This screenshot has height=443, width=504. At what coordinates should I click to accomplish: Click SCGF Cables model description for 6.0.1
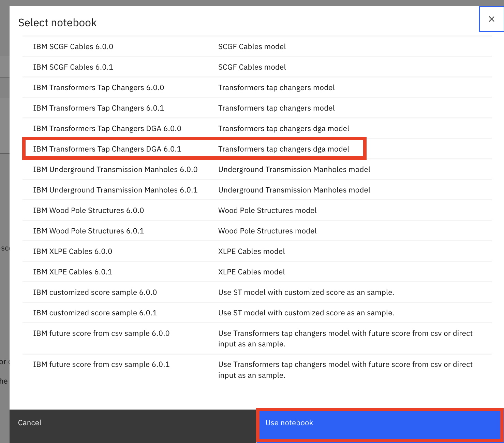click(252, 67)
